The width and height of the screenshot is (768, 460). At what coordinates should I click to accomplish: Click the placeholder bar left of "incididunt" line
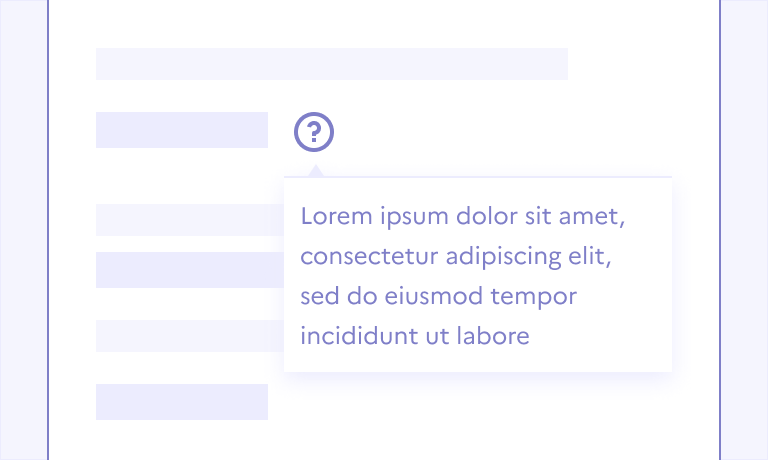click(x=189, y=336)
